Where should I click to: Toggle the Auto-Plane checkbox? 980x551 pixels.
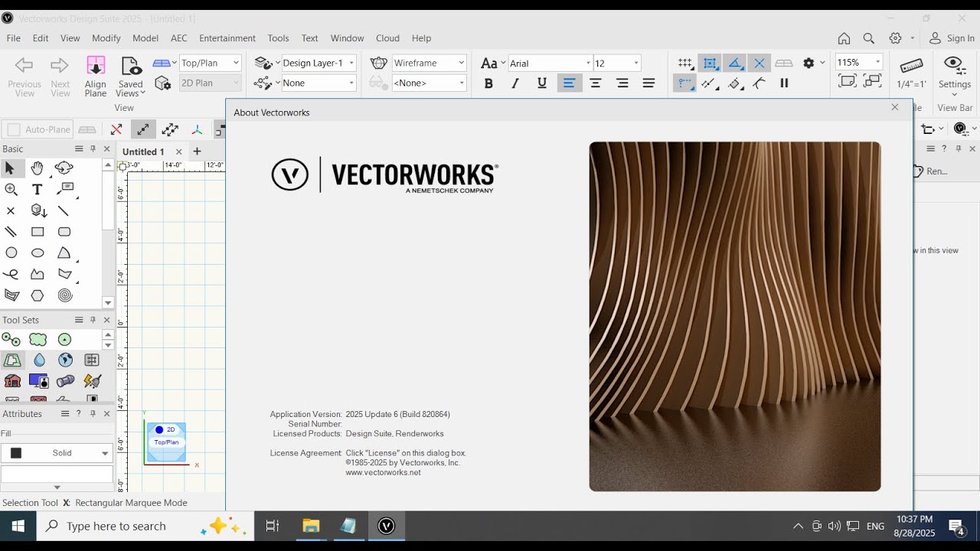(14, 130)
